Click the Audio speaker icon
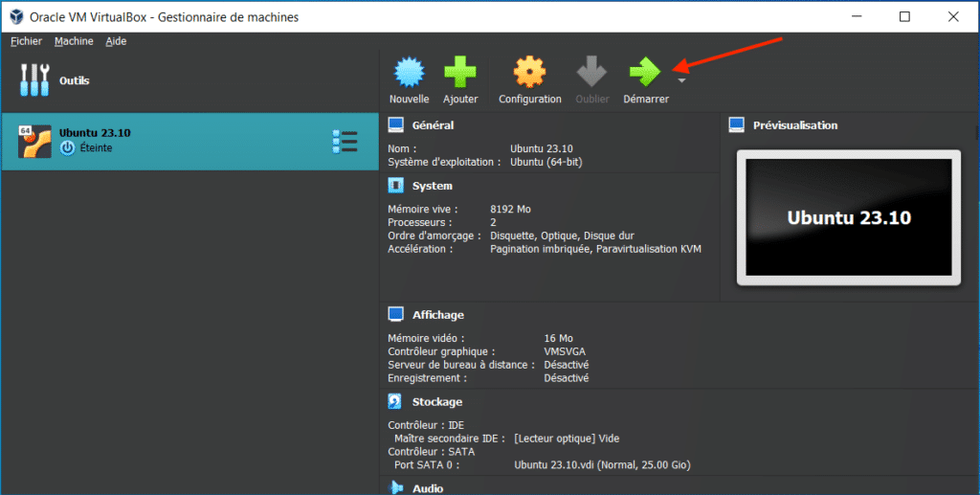This screenshot has height=495, width=980. pos(395,487)
